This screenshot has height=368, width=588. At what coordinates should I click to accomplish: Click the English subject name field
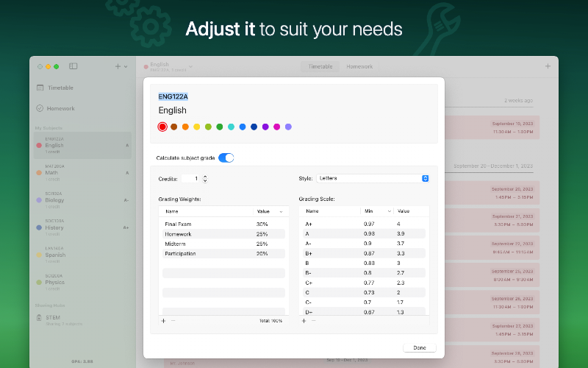172,110
